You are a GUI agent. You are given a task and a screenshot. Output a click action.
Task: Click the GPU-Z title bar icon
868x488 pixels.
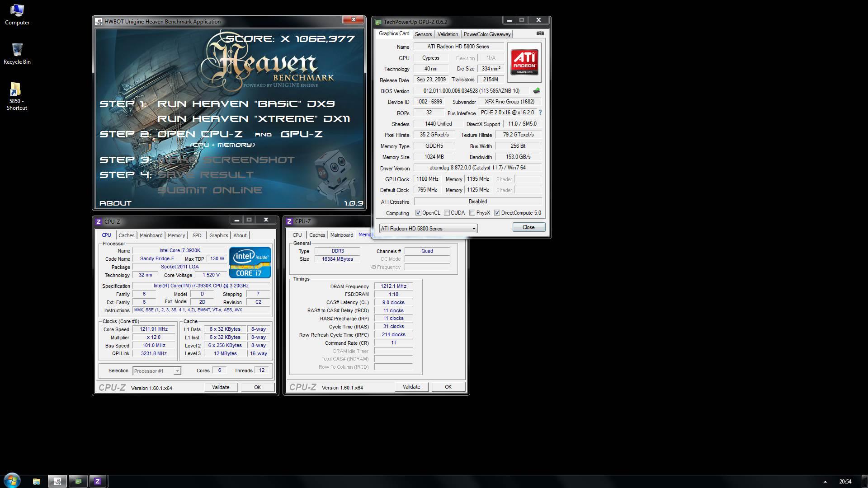coord(378,22)
